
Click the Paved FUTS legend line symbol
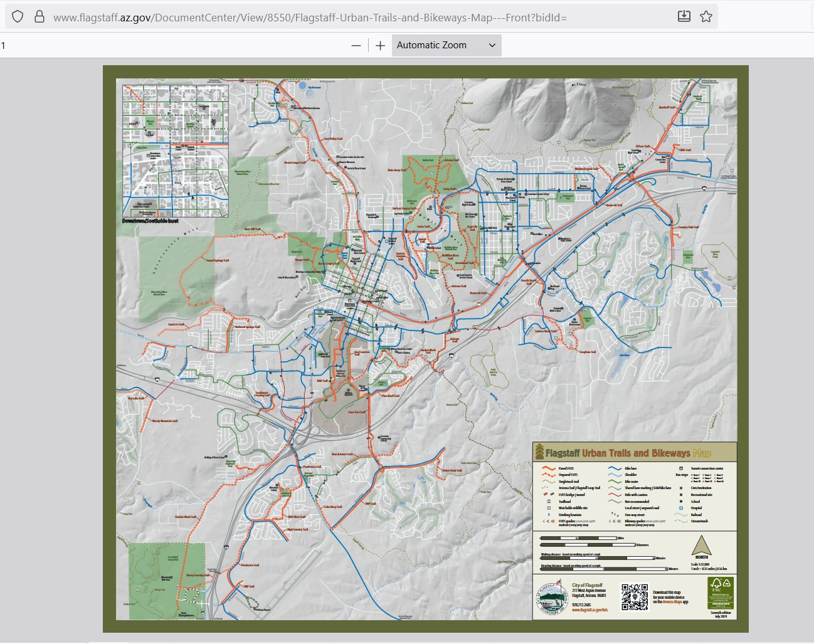click(x=549, y=468)
